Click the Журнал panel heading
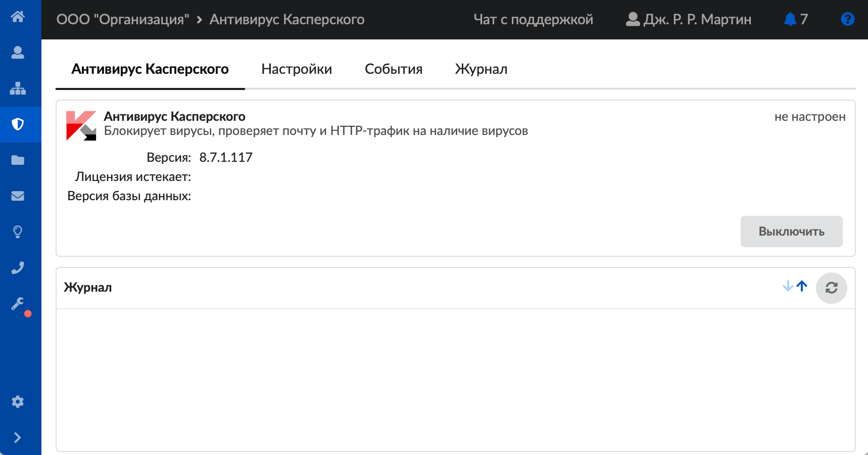The height and width of the screenshot is (455, 868). pos(88,287)
